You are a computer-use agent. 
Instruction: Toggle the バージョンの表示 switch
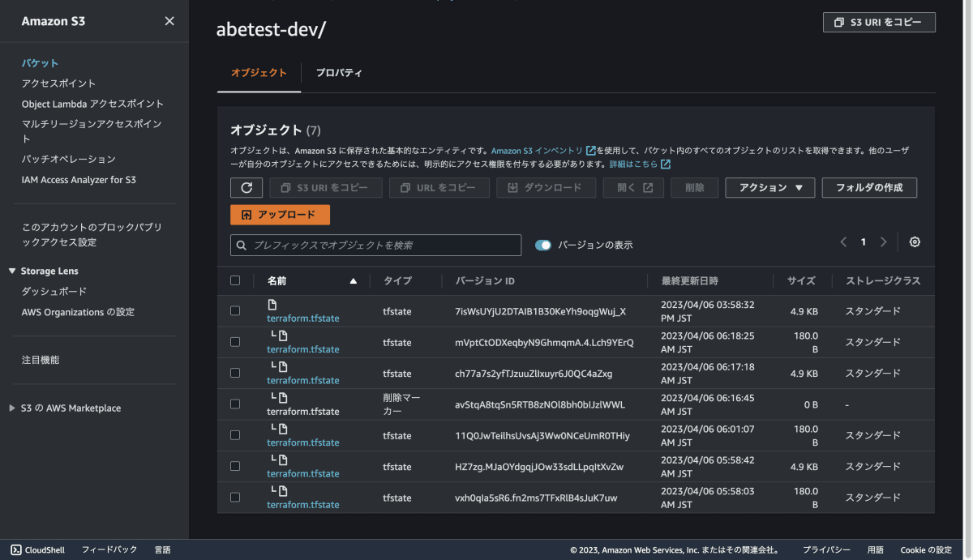tap(543, 245)
